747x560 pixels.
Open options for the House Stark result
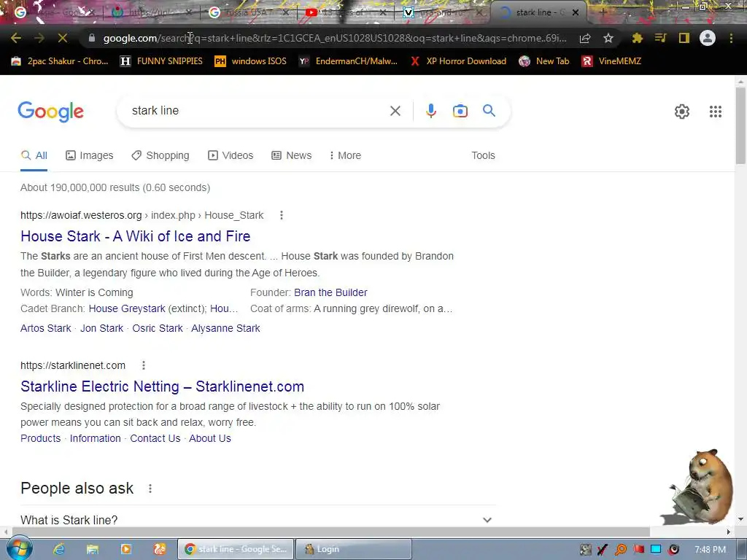(282, 215)
